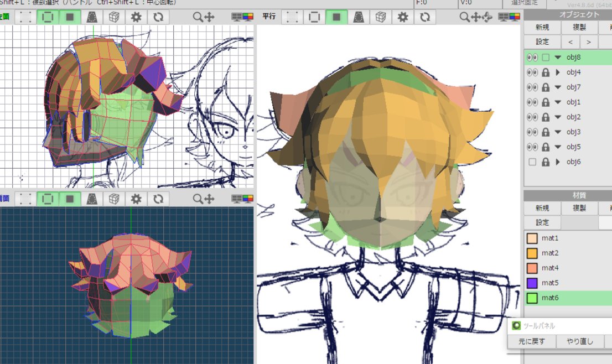Collapse the obj2 triangle expander

pyautogui.click(x=558, y=117)
